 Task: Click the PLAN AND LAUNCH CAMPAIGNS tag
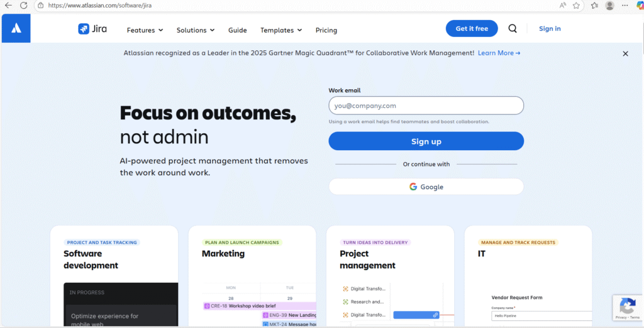pos(242,243)
